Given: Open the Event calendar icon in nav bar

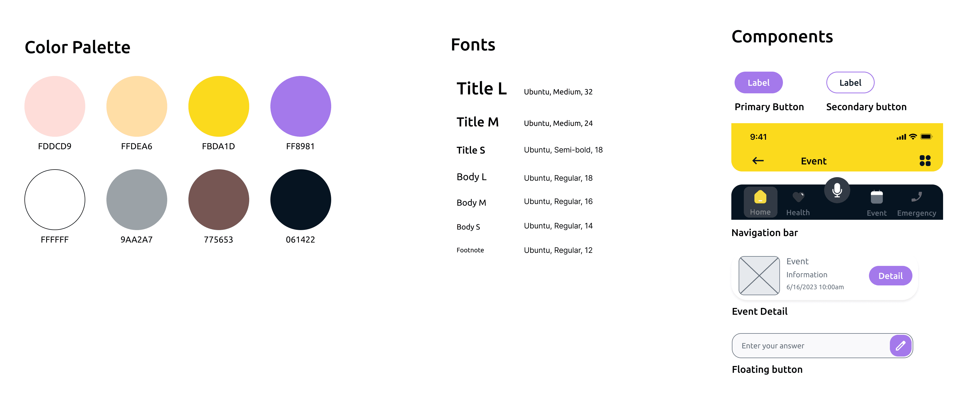Looking at the screenshot, I should coord(877,197).
